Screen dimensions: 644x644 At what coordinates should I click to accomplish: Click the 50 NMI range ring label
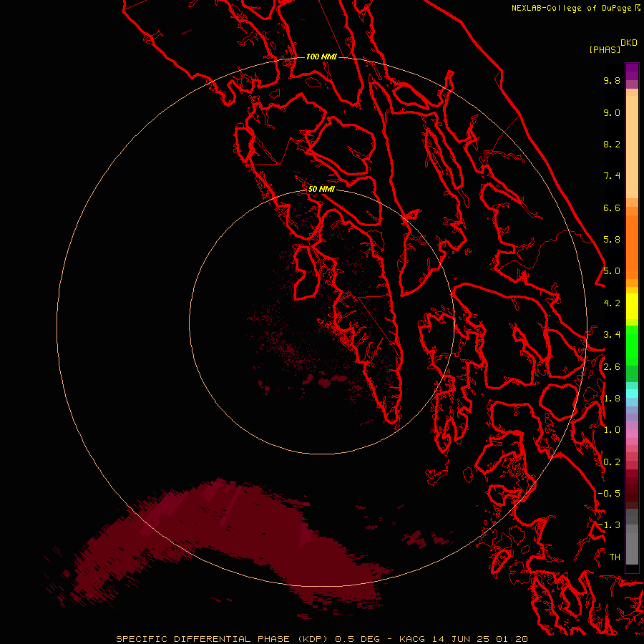click(x=321, y=189)
